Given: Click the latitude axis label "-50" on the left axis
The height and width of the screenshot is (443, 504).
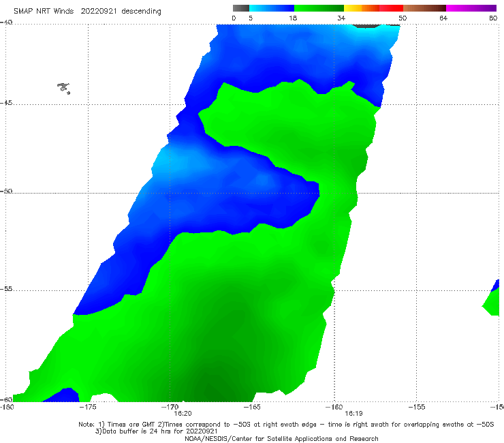Looking at the screenshot, I should coord(6,192).
